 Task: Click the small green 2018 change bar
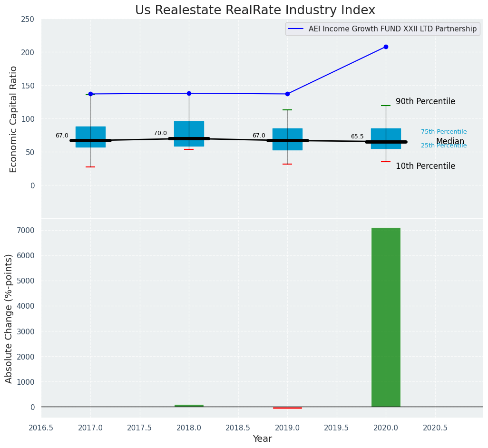pyautogui.click(x=189, y=406)
